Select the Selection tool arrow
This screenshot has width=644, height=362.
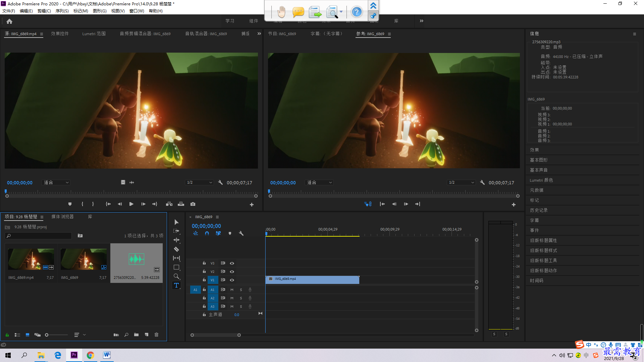(x=176, y=222)
